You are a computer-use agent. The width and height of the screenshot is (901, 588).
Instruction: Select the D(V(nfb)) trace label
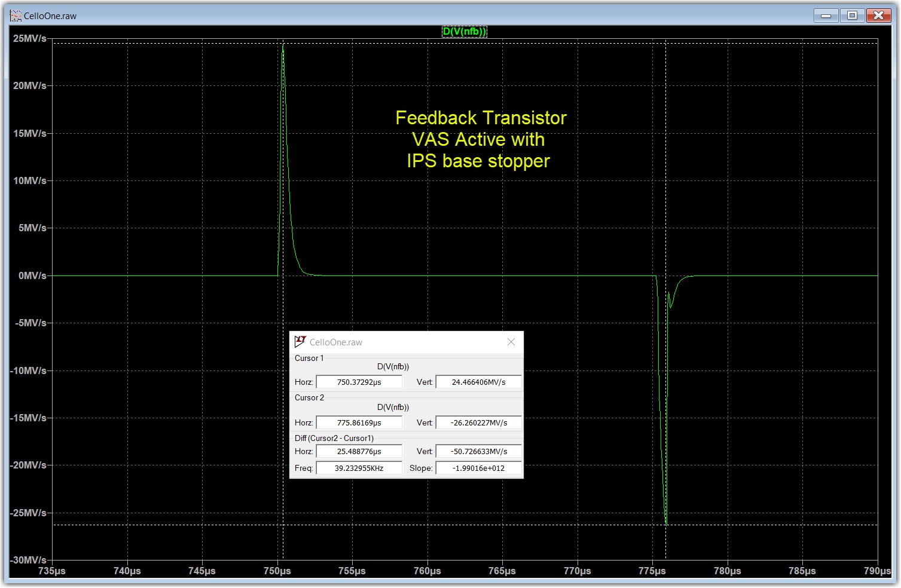tap(465, 32)
